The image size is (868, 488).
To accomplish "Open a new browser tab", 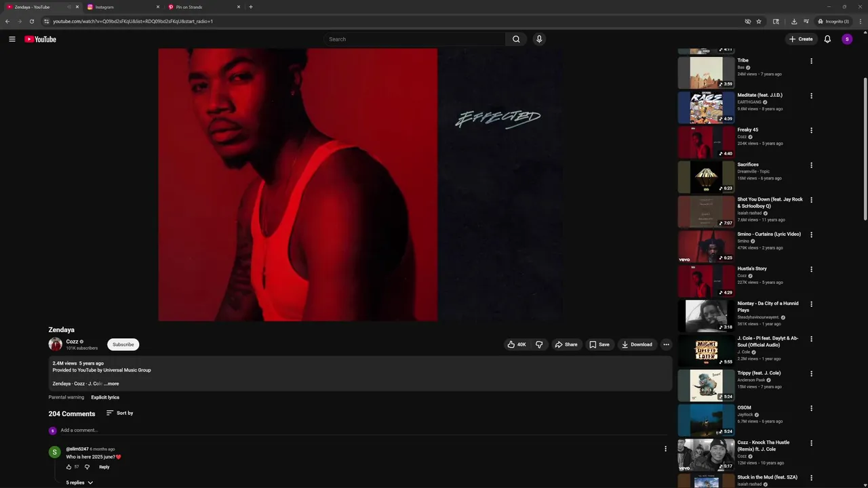I will [251, 7].
